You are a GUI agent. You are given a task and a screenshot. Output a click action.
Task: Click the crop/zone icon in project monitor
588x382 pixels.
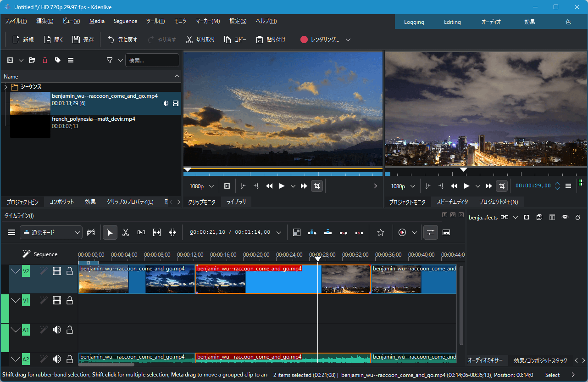click(502, 186)
